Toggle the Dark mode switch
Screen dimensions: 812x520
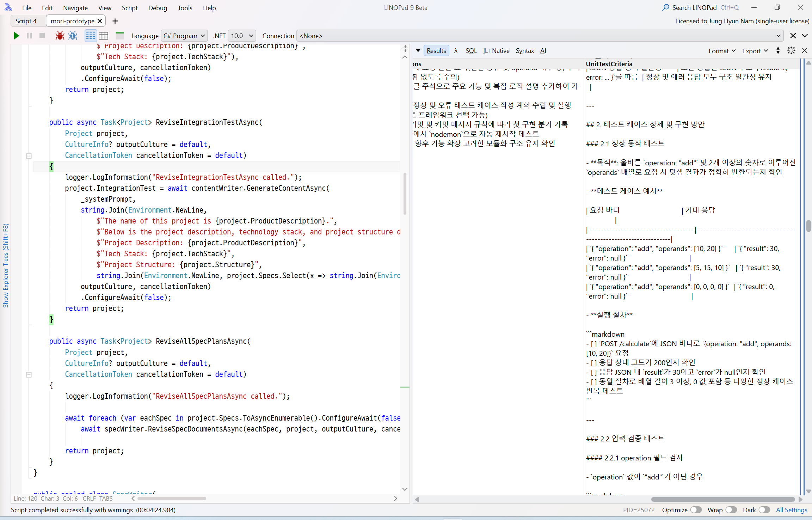click(764, 510)
